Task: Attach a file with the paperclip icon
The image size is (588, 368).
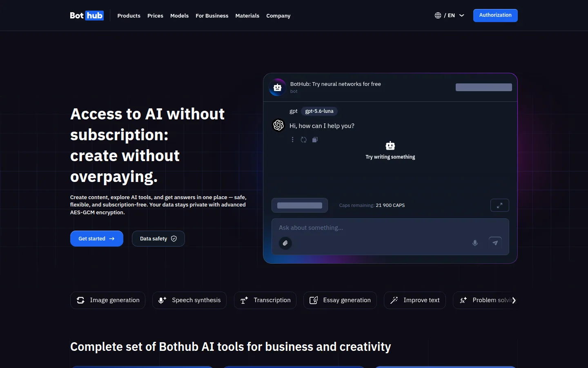Action: click(285, 243)
